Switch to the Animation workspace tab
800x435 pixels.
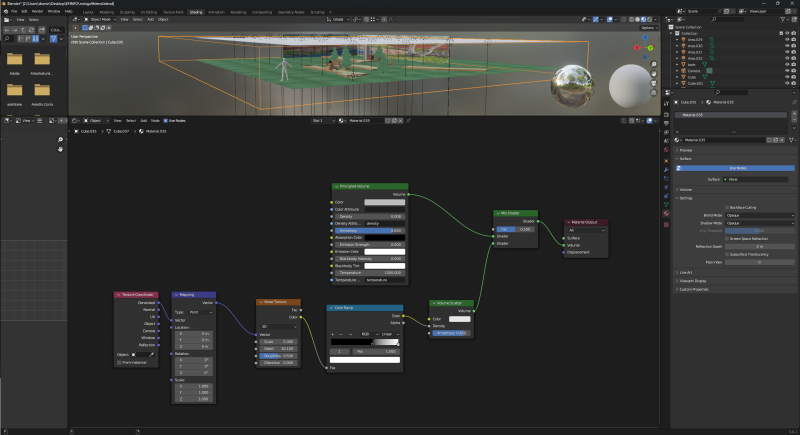pyautogui.click(x=216, y=12)
